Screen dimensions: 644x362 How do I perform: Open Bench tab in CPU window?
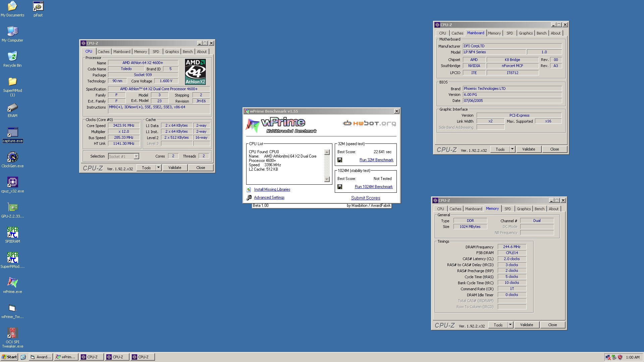point(188,52)
